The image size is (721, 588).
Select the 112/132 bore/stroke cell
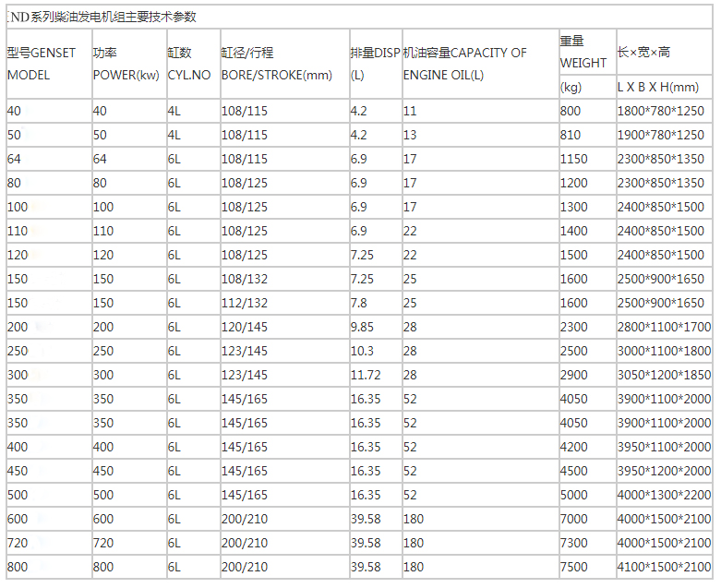point(245,303)
